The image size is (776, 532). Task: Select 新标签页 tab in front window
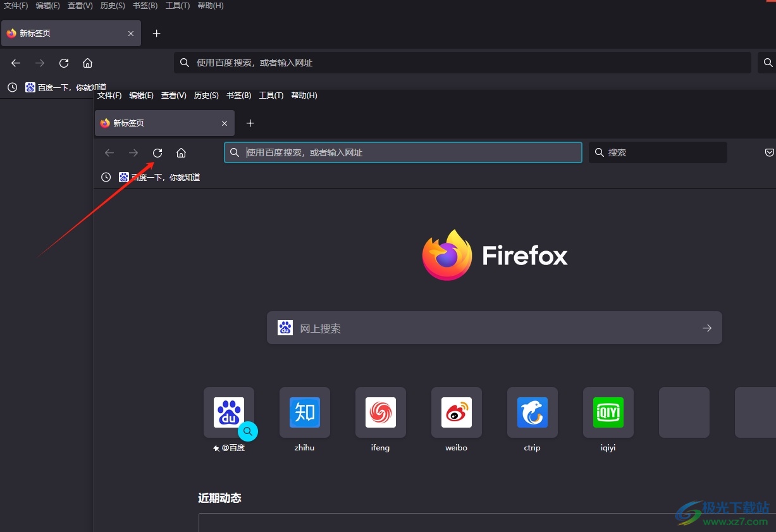point(164,123)
